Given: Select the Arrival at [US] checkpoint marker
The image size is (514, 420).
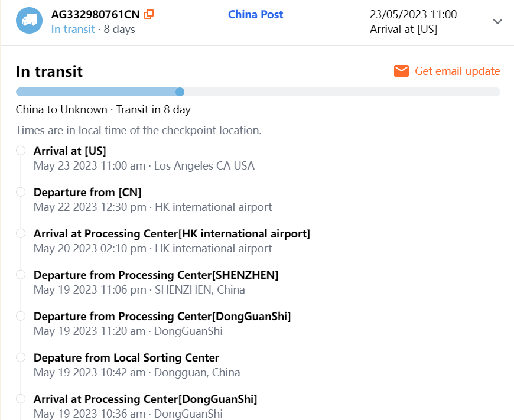Looking at the screenshot, I should (x=21, y=151).
